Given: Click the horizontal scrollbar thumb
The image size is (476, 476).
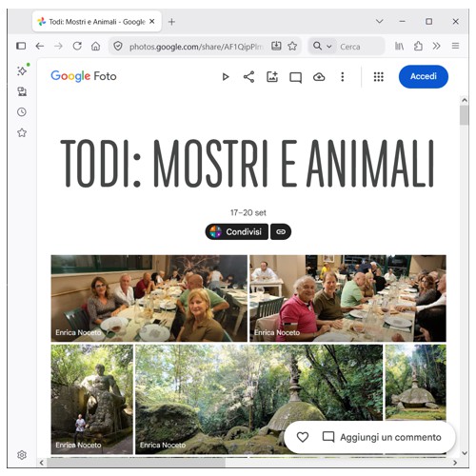Looking at the screenshot, I should (x=136, y=463).
